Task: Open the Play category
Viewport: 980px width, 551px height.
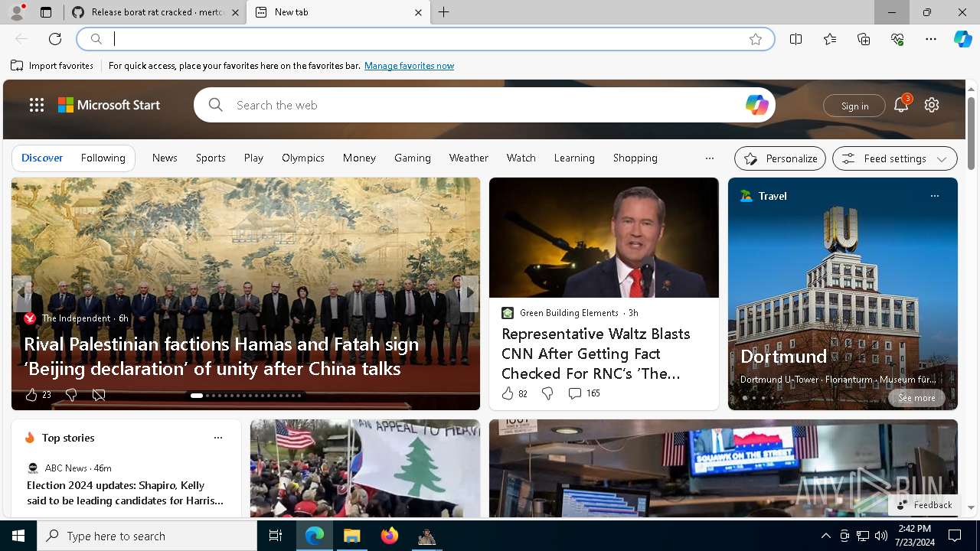Action: coord(253,158)
